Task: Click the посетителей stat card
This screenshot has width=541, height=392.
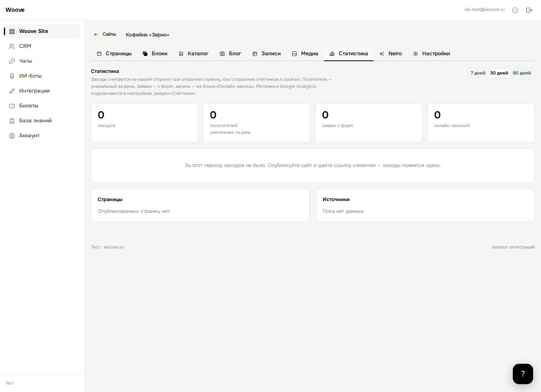Action: 257,123
